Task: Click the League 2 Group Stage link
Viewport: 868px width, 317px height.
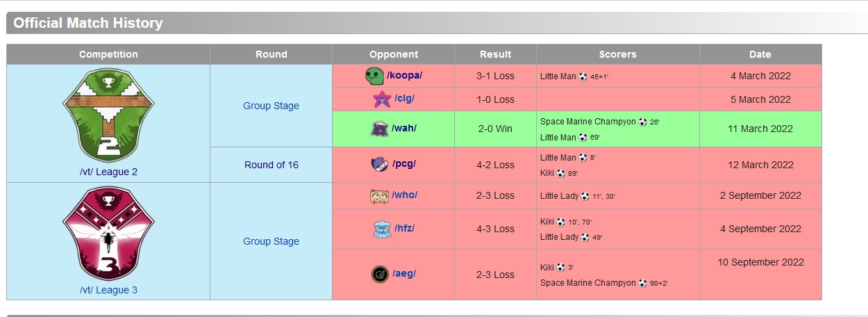Action: click(x=271, y=106)
